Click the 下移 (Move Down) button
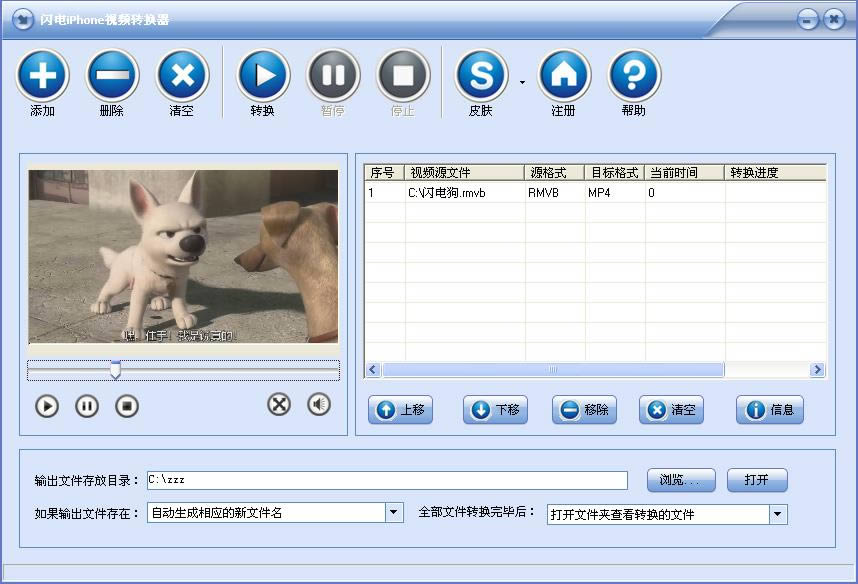Screen dimensions: 858x584 (x=495, y=410)
